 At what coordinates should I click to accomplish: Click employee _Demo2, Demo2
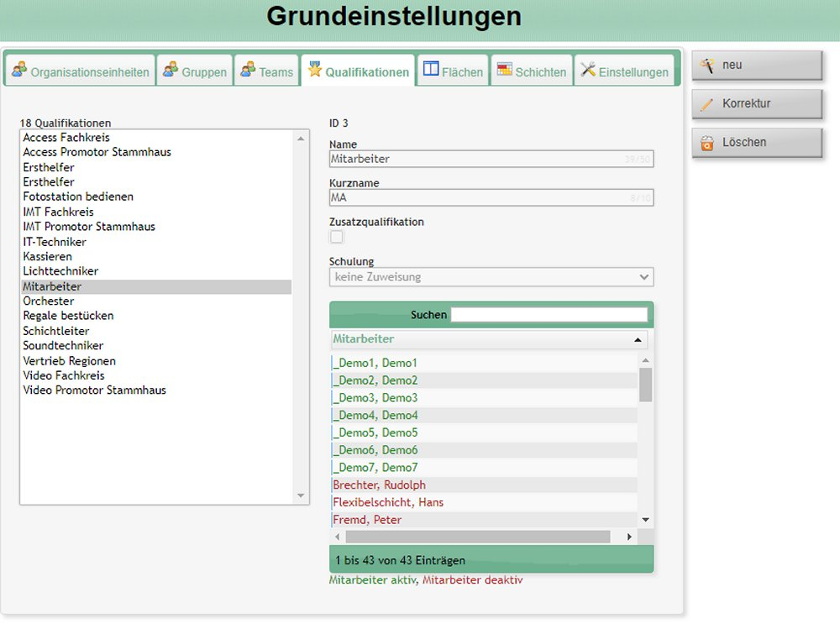tap(484, 380)
